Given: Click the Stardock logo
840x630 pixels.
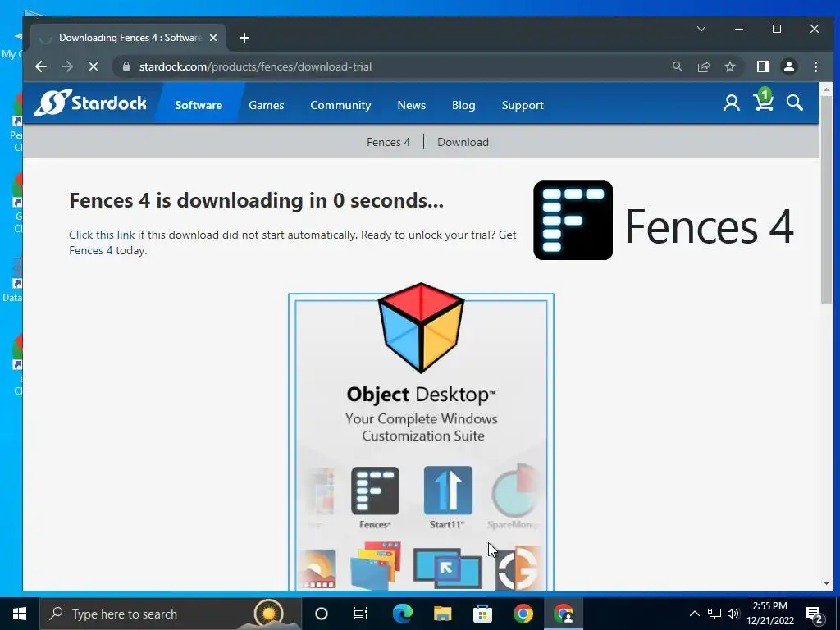Looking at the screenshot, I should 90,103.
